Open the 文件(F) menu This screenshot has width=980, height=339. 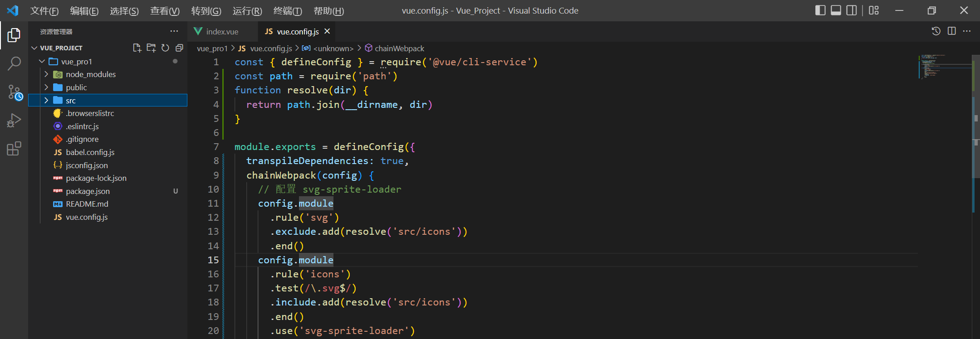click(44, 11)
